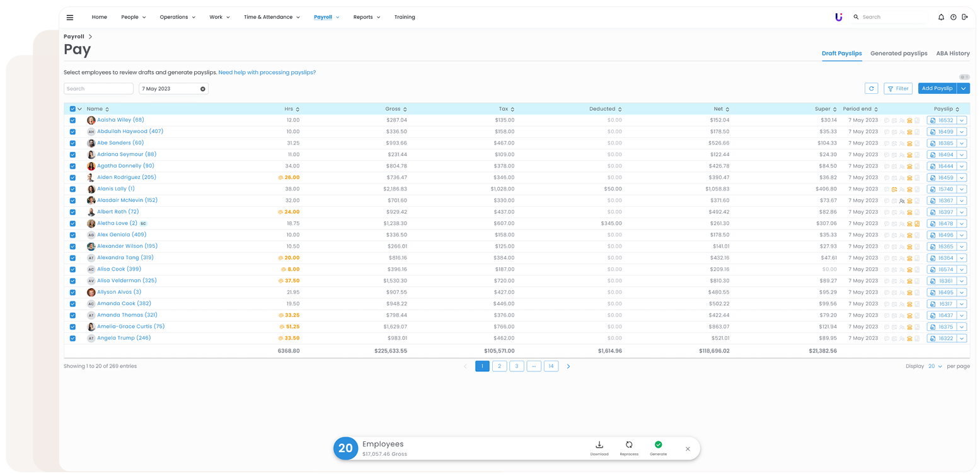The image size is (980, 476).
Task: Go to Training in the top nav
Action: (x=405, y=17)
